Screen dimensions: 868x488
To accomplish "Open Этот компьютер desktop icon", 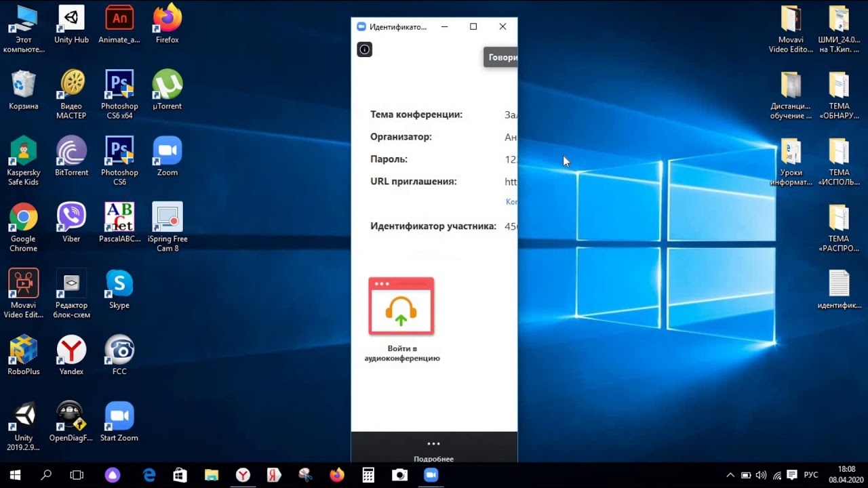I will 23,30.
